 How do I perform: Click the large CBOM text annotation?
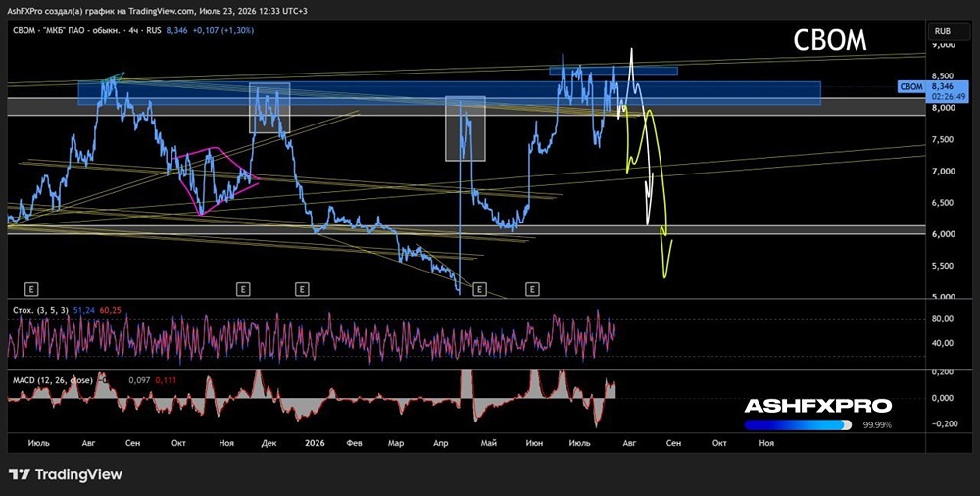(829, 40)
